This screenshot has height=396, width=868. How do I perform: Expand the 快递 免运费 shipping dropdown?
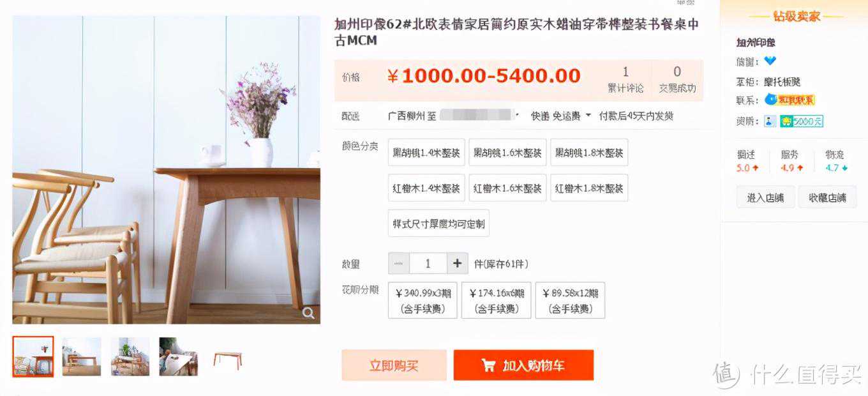click(x=561, y=116)
